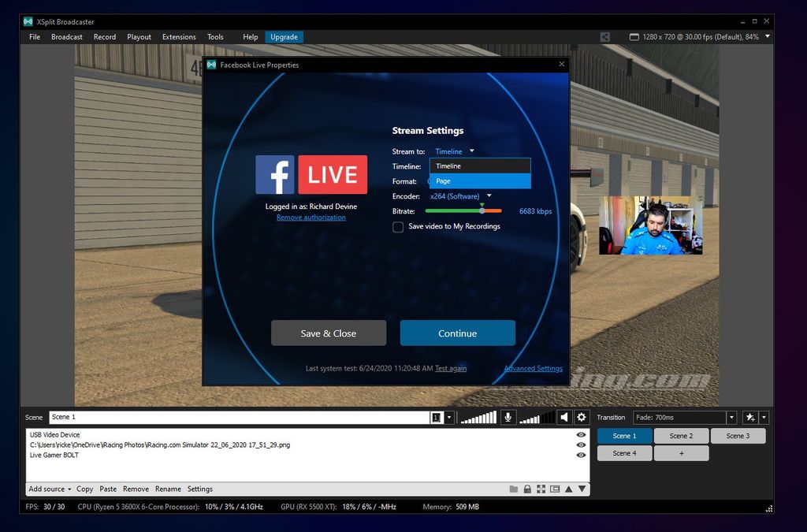This screenshot has height=532, width=807.
Task: Open the audio settings gear icon
Action: [x=581, y=417]
